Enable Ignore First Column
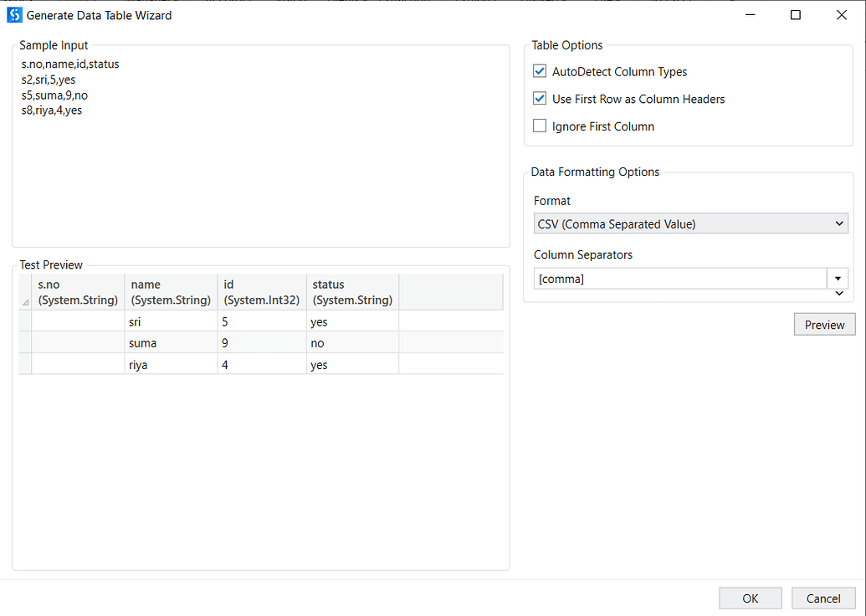 [x=540, y=126]
